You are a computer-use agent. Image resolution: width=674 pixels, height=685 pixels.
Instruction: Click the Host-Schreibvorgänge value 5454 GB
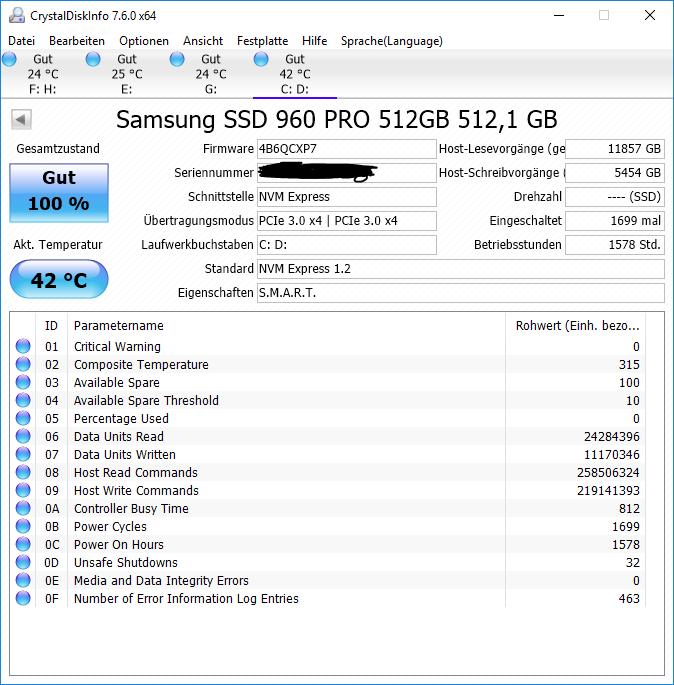[615, 173]
